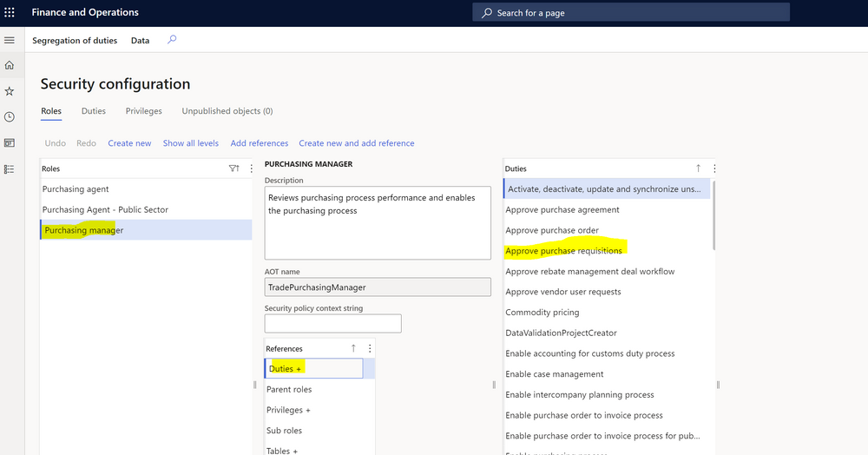Select Activate, deactivate, update and synchronize duty

coord(607,189)
